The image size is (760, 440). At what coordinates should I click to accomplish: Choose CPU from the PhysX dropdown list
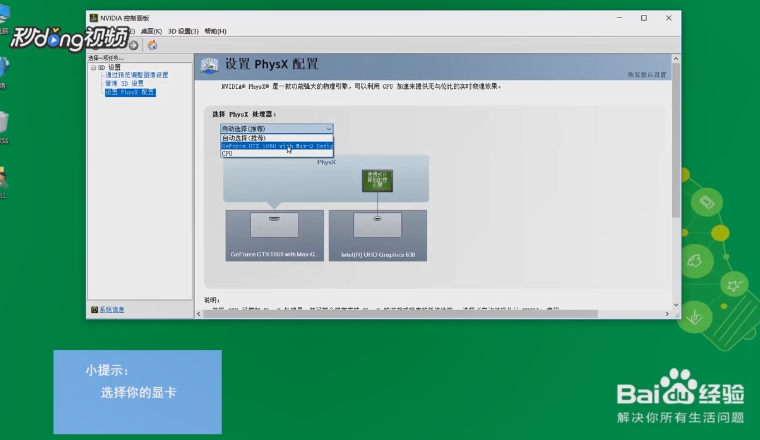pyautogui.click(x=276, y=154)
